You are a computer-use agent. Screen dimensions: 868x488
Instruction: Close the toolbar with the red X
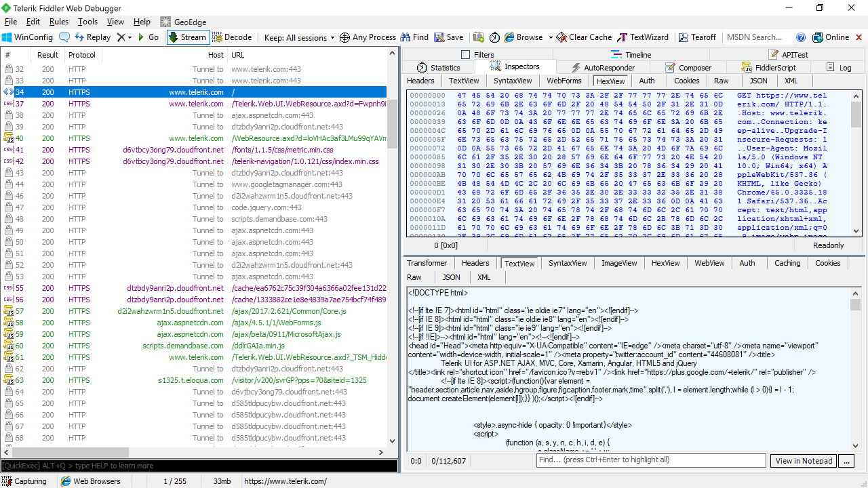859,37
